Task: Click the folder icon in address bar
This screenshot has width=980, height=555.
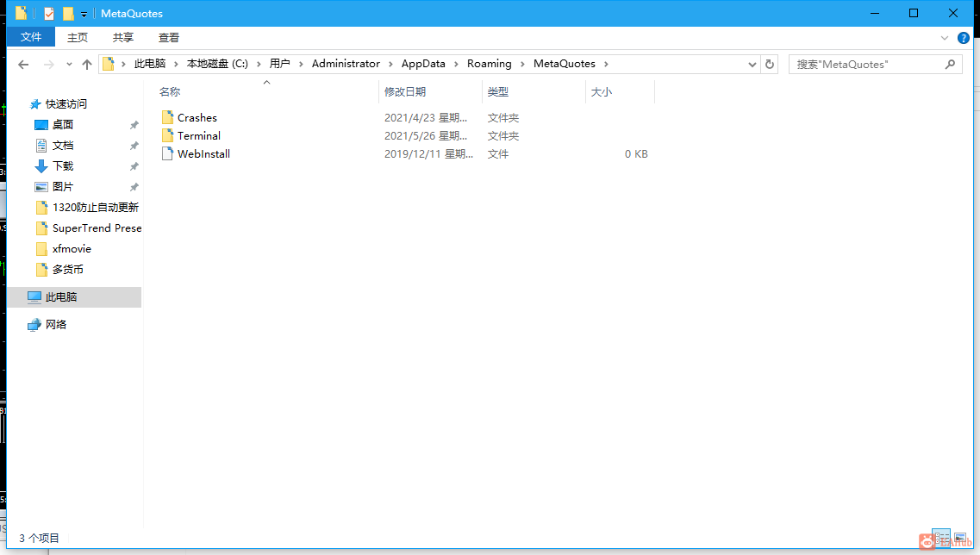Action: coord(108,64)
